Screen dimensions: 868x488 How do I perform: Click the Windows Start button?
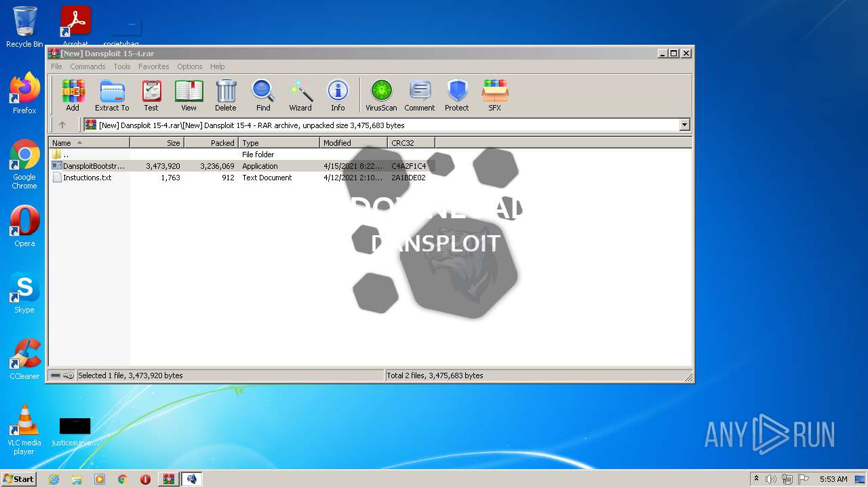(18, 479)
